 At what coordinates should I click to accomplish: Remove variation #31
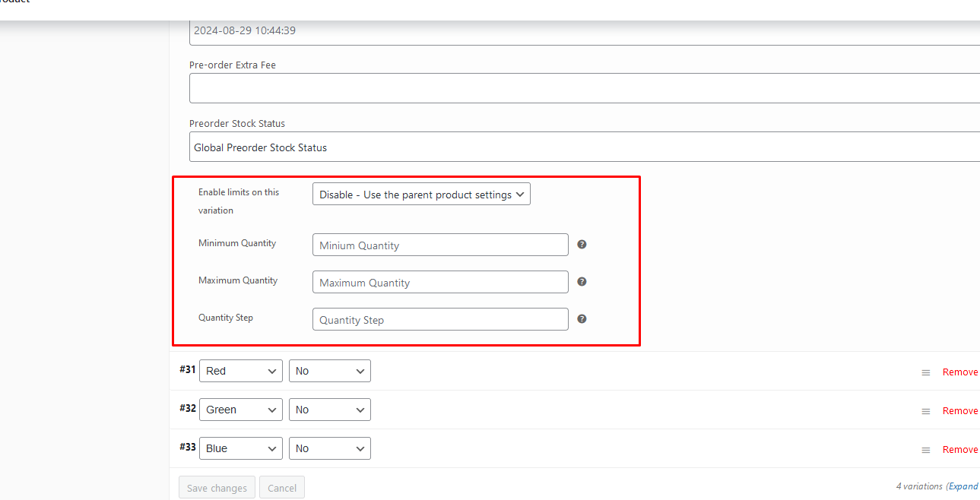pos(959,372)
